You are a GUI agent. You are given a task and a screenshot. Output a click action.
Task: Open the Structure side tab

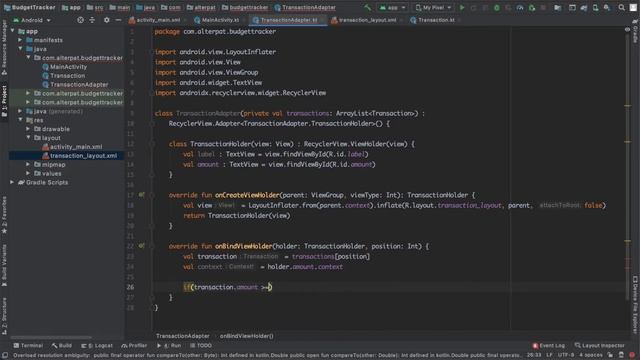click(4, 316)
